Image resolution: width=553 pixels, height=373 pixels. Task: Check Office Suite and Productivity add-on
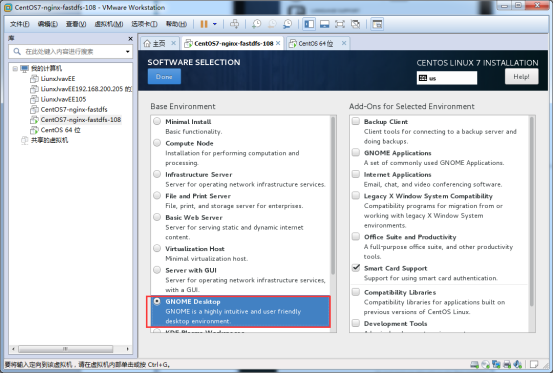click(356, 237)
